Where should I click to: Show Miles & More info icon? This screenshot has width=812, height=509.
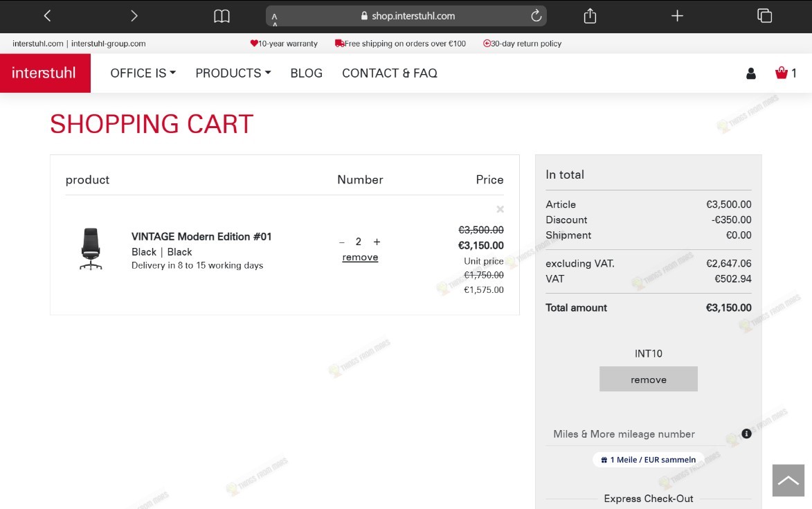coord(746,434)
